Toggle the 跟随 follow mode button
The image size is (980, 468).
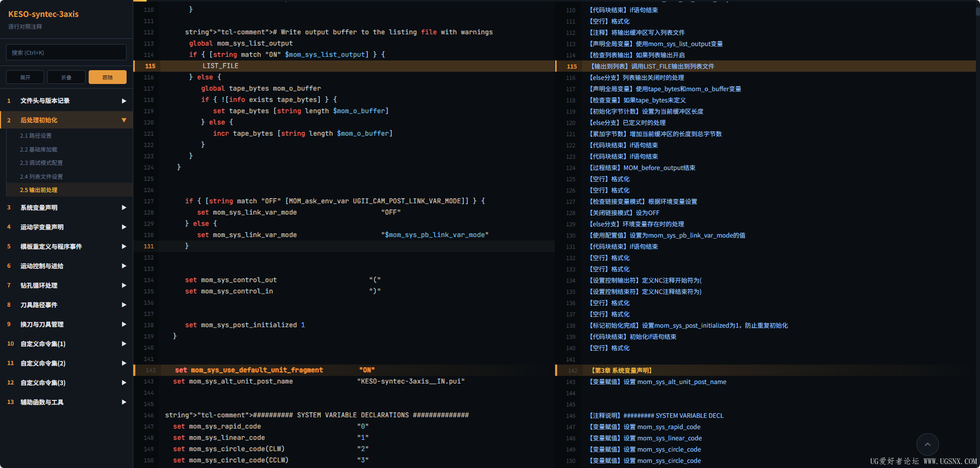(107, 77)
